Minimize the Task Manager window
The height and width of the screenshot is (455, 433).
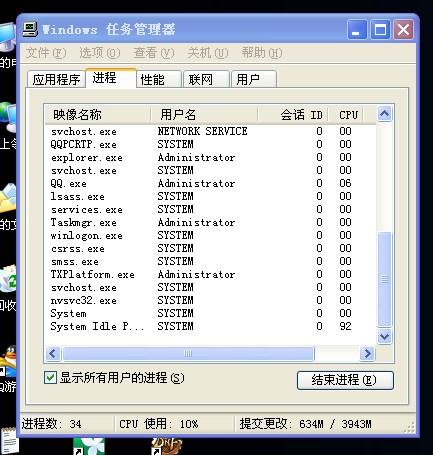coord(357,30)
